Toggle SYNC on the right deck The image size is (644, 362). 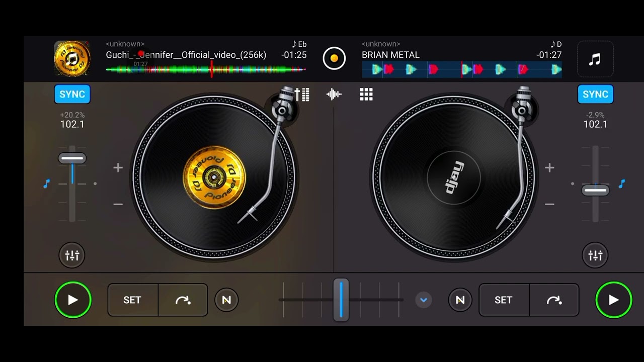click(595, 94)
